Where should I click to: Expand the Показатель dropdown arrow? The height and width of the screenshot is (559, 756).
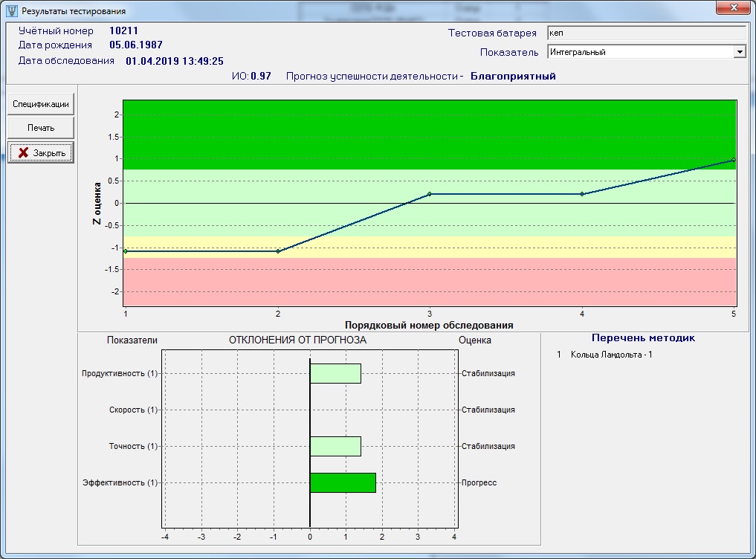[739, 52]
